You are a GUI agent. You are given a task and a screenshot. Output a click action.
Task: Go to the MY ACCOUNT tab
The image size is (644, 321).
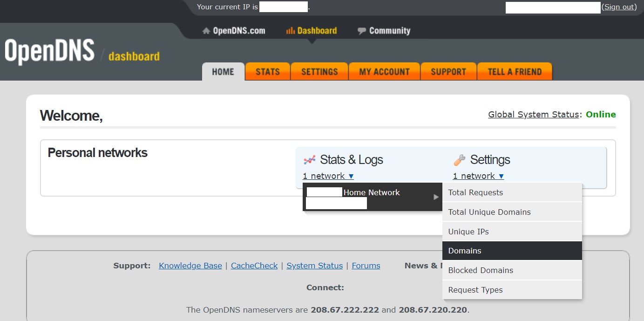(x=384, y=72)
